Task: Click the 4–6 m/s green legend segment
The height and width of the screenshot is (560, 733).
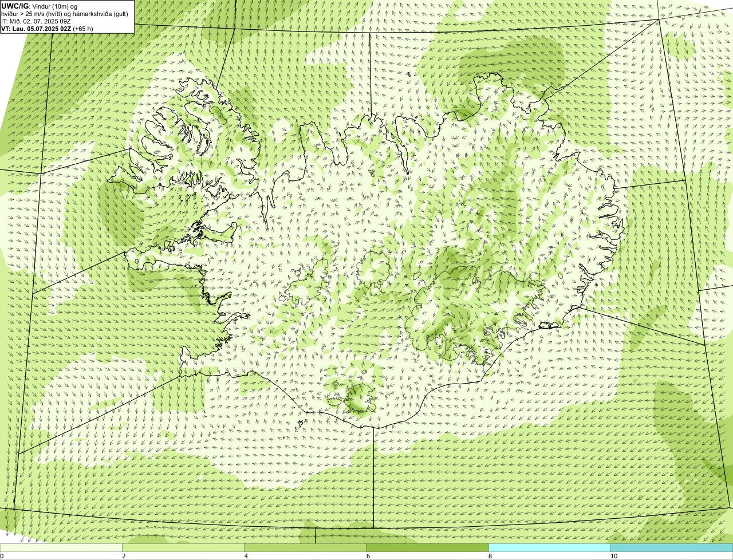Action: 305,548
